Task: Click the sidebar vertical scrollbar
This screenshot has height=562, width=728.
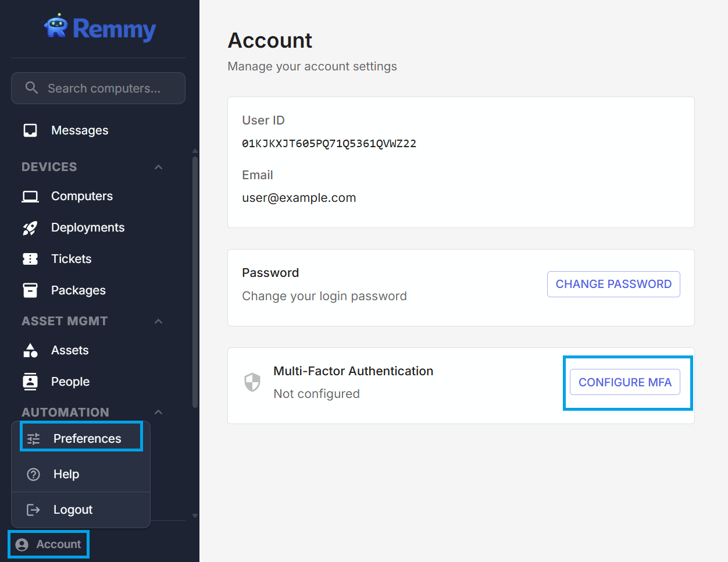Action: tap(195, 279)
